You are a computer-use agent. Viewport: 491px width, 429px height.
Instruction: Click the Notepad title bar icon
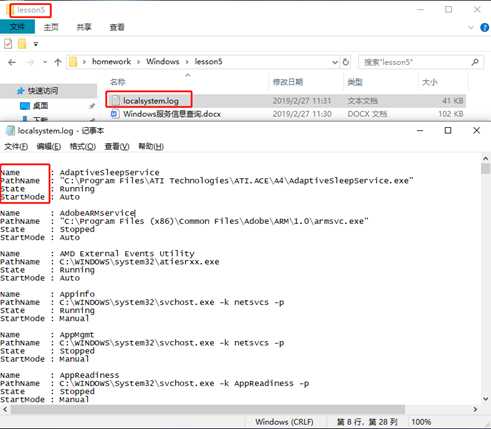[10, 131]
